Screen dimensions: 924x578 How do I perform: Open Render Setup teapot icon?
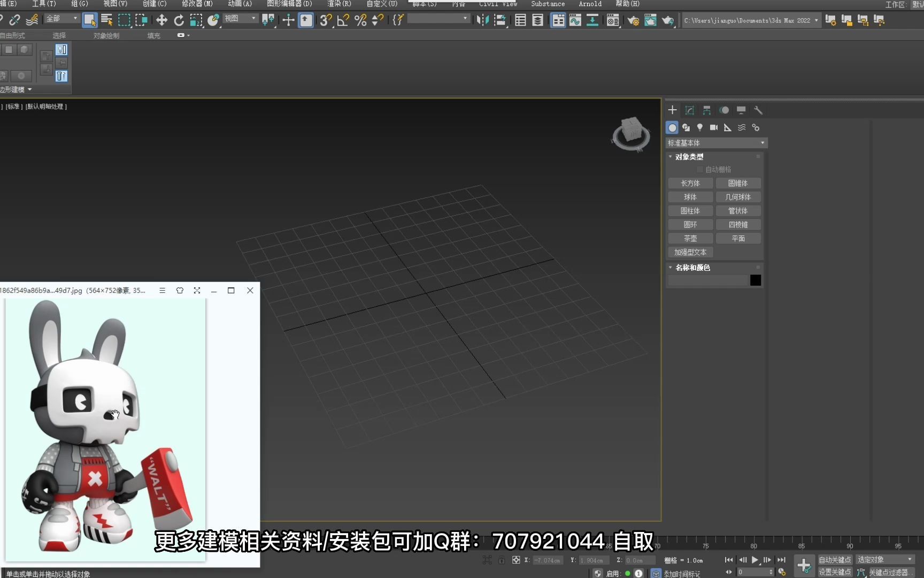[633, 20]
